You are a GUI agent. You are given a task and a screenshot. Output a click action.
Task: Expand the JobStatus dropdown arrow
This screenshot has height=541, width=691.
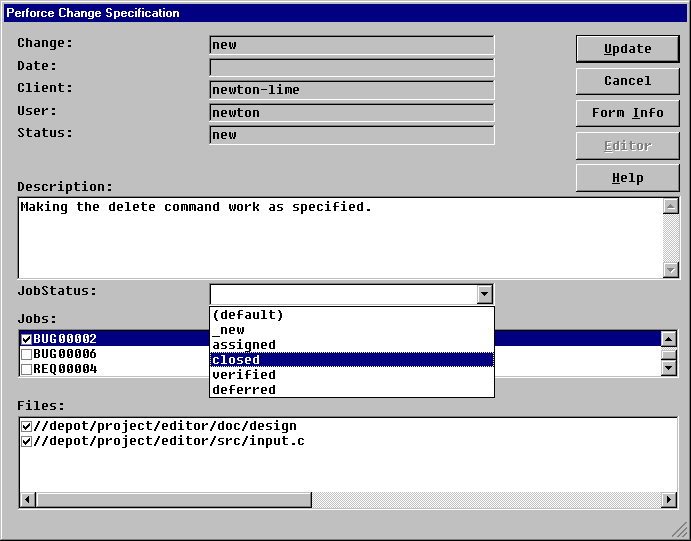484,294
